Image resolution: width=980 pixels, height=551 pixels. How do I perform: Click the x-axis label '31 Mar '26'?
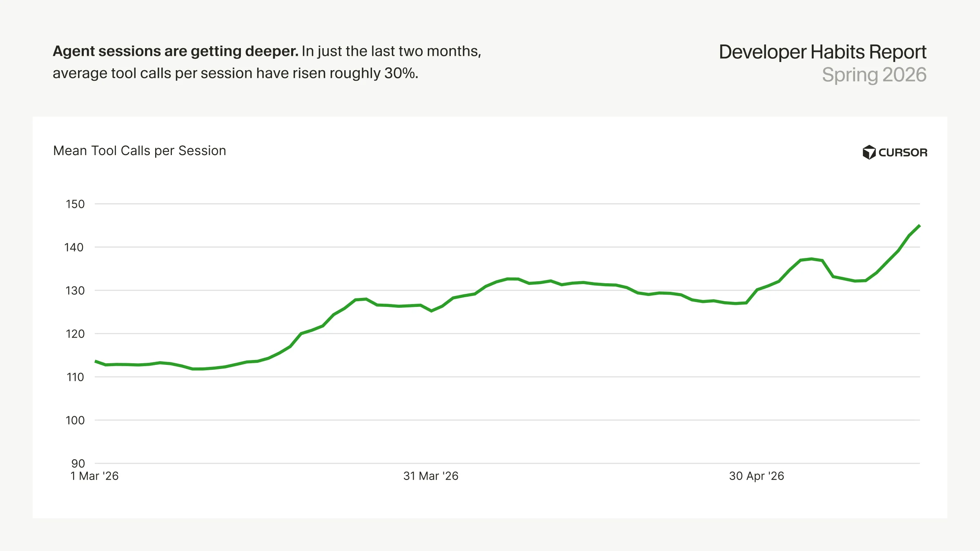(x=431, y=476)
